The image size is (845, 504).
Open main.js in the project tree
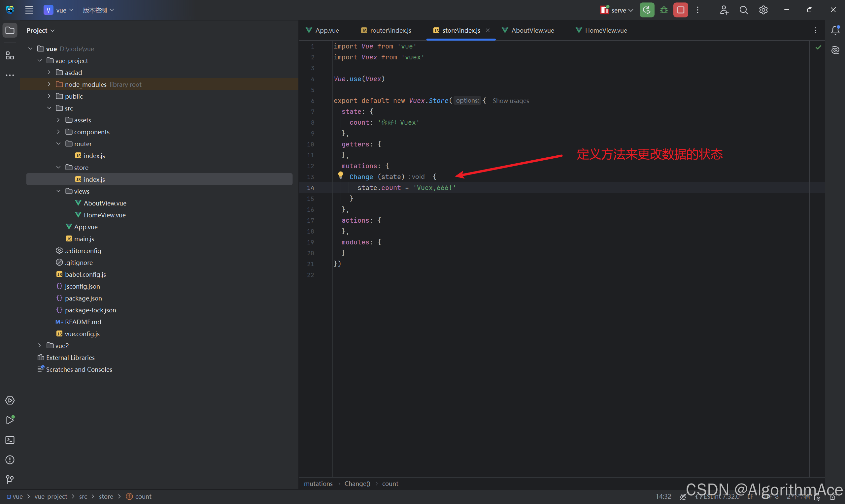(84, 239)
